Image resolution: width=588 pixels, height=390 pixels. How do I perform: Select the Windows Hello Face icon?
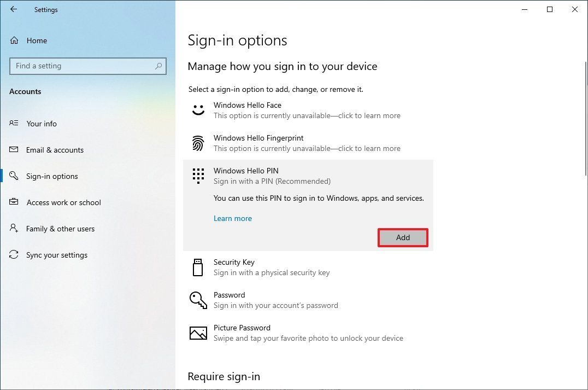pos(198,110)
